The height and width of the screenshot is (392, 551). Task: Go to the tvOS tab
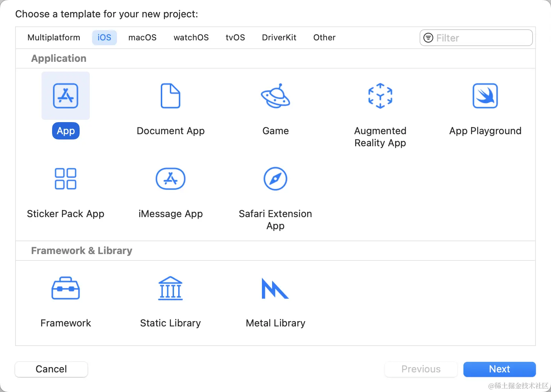pyautogui.click(x=235, y=38)
